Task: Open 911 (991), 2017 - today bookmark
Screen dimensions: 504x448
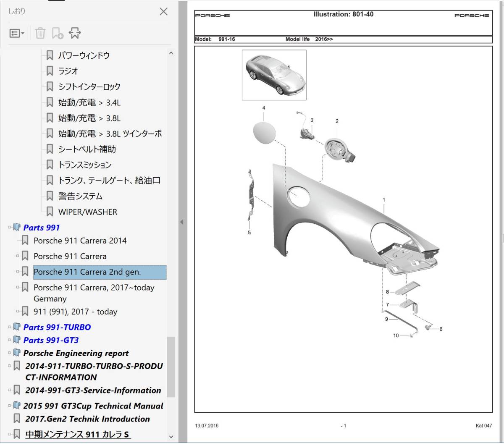Action: click(75, 312)
